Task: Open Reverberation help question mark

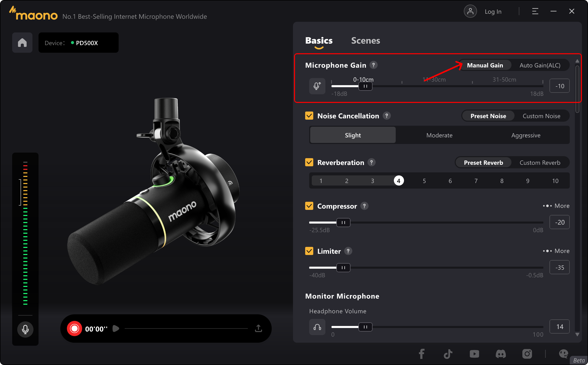Action: [372, 162]
